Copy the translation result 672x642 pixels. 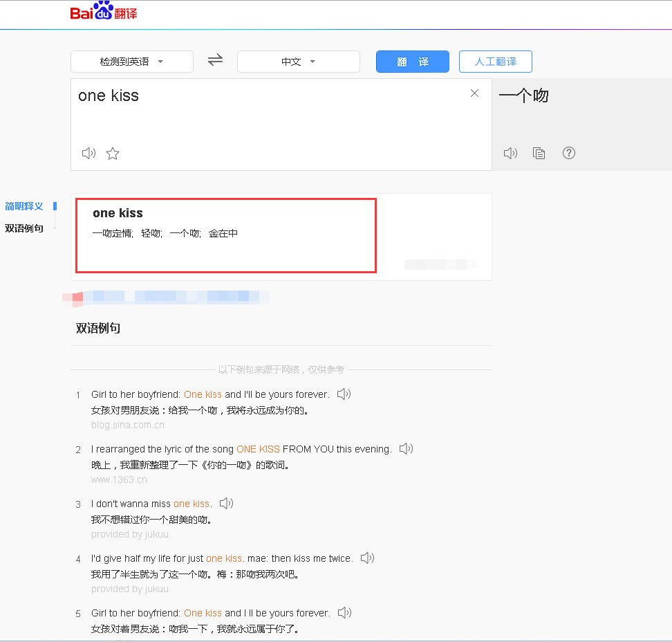[x=539, y=153]
